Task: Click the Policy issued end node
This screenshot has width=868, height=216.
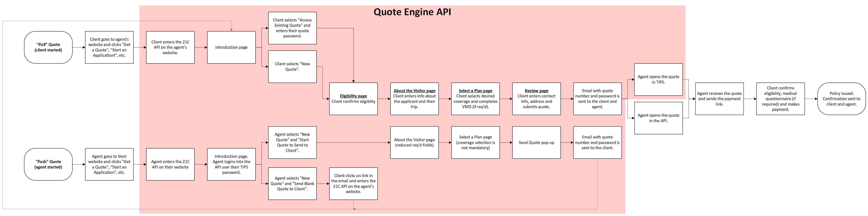Action: pyautogui.click(x=841, y=99)
